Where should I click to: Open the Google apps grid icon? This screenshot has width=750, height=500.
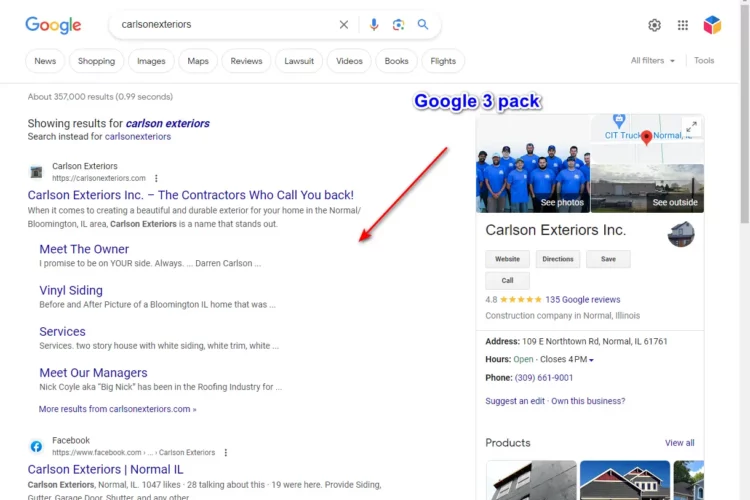[683, 25]
